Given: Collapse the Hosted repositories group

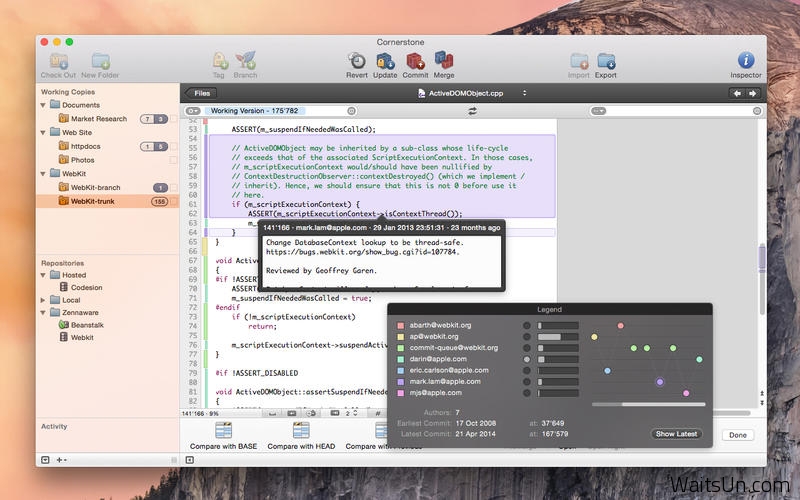Looking at the screenshot, I should tap(43, 275).
